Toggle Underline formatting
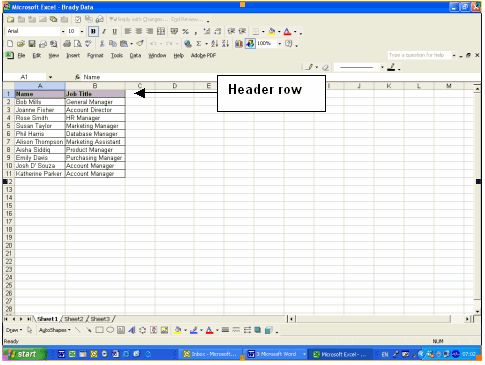This screenshot has height=365, width=485. pyautogui.click(x=115, y=32)
